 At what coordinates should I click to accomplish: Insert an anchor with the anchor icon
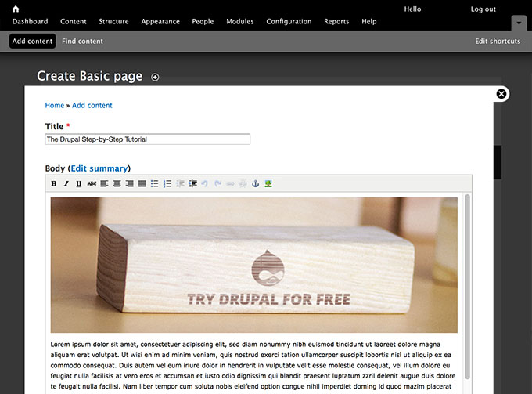click(256, 184)
